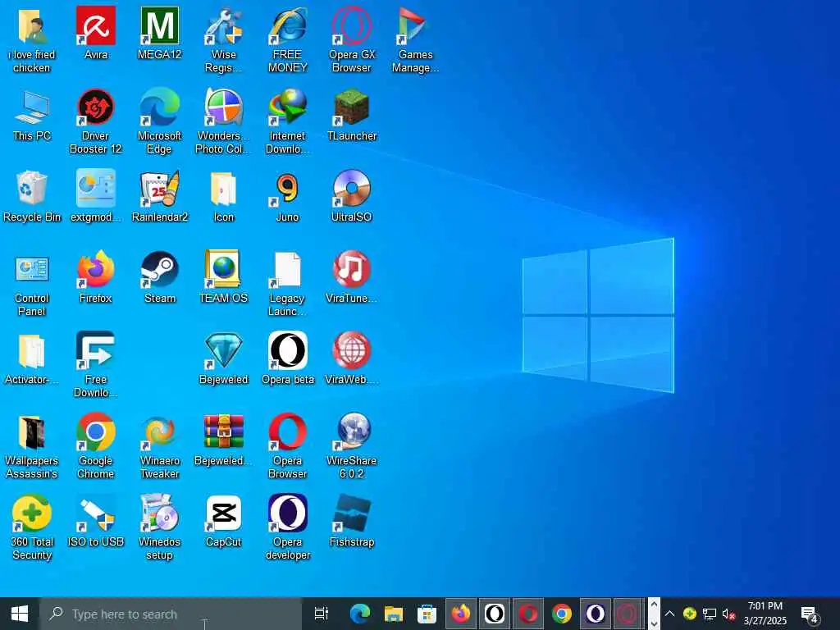This screenshot has height=630, width=840.
Task: Launch Driver Booster 12
Action: click(x=96, y=121)
